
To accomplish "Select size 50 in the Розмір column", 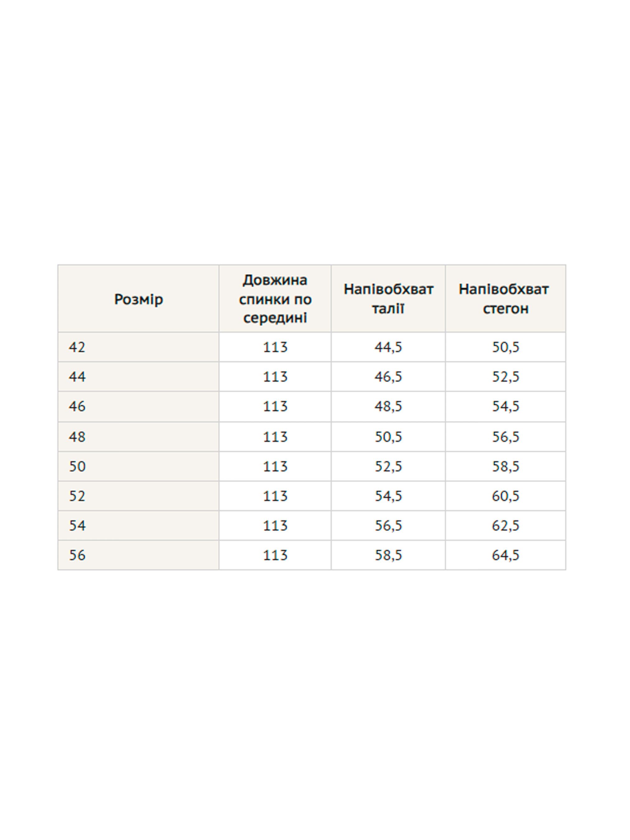I will pos(77,466).
